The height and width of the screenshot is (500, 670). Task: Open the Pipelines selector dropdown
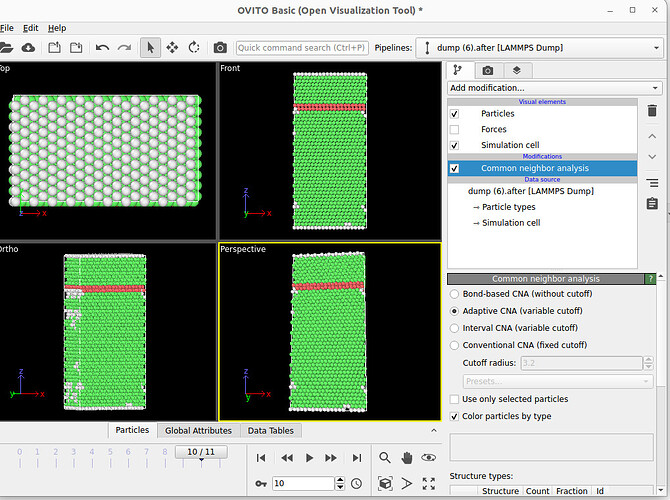[539, 48]
